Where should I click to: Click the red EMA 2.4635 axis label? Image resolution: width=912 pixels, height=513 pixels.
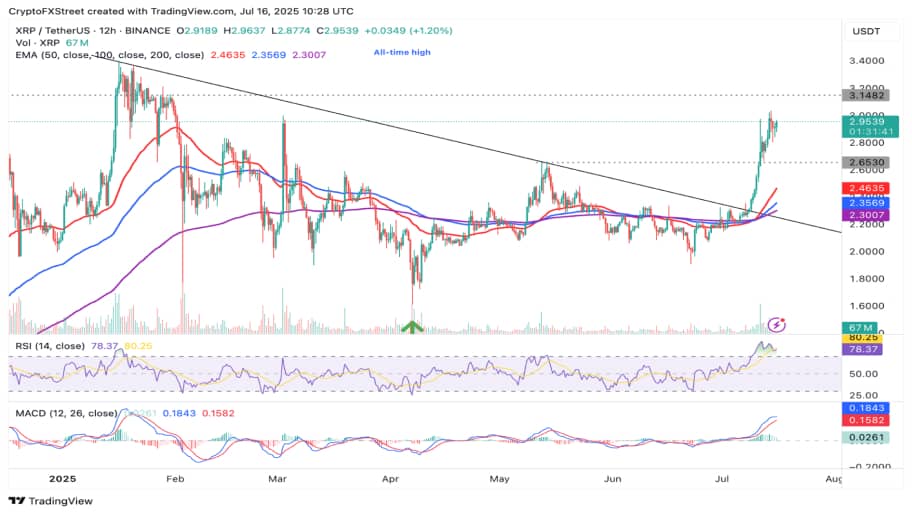(865, 188)
